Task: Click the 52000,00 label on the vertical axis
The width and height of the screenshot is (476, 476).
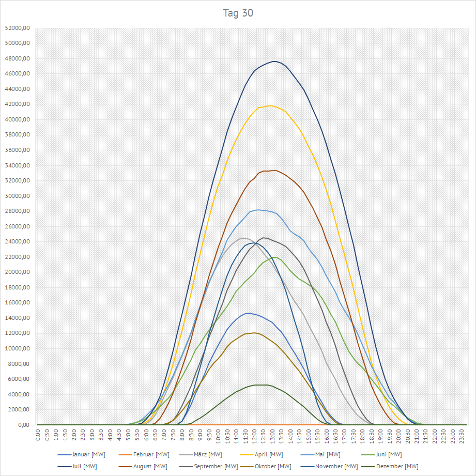Action: pyautogui.click(x=17, y=28)
